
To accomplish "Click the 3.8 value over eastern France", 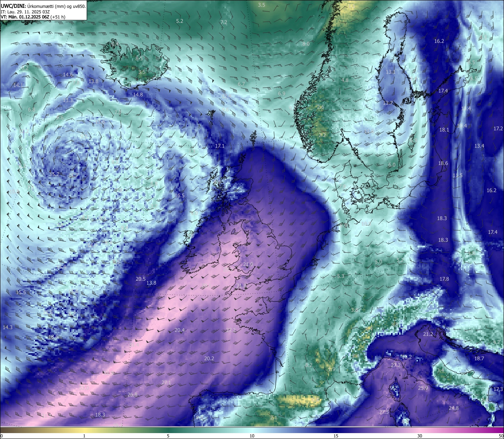I will point(354,310).
